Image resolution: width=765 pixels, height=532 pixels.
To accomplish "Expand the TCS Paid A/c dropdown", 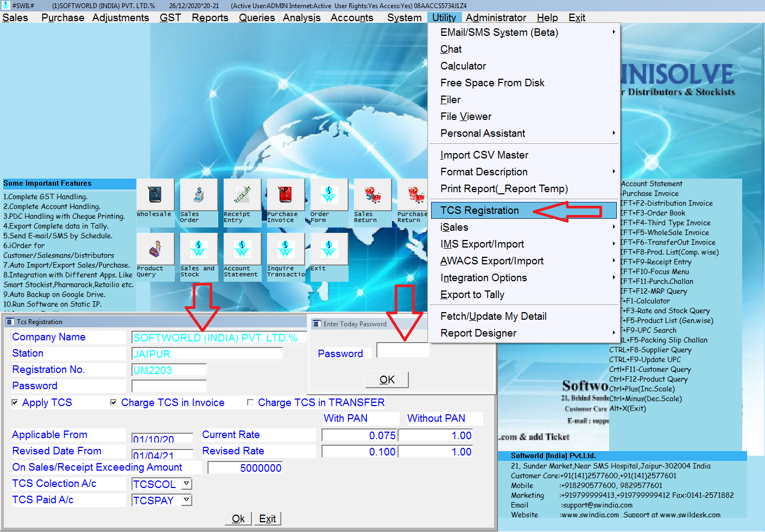I will click(187, 499).
